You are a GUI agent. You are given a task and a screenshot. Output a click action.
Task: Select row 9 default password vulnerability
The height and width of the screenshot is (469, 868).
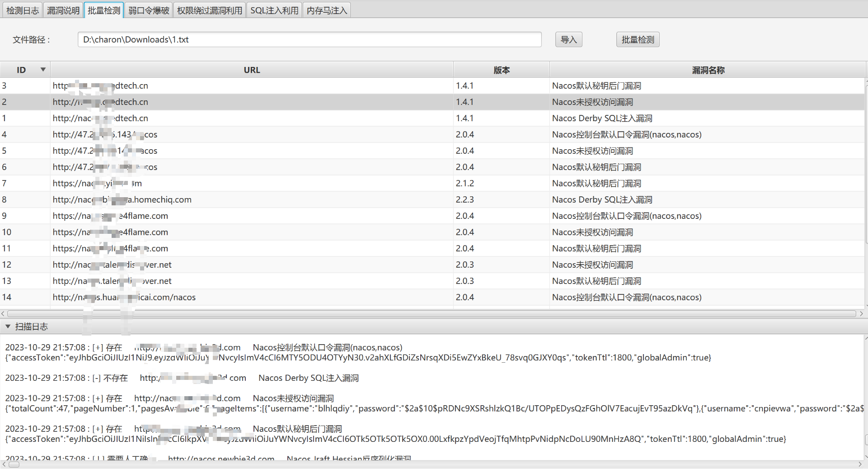point(432,216)
